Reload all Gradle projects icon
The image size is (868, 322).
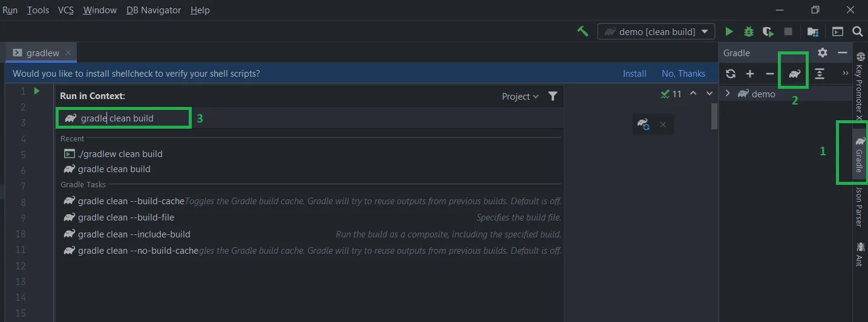pos(731,74)
